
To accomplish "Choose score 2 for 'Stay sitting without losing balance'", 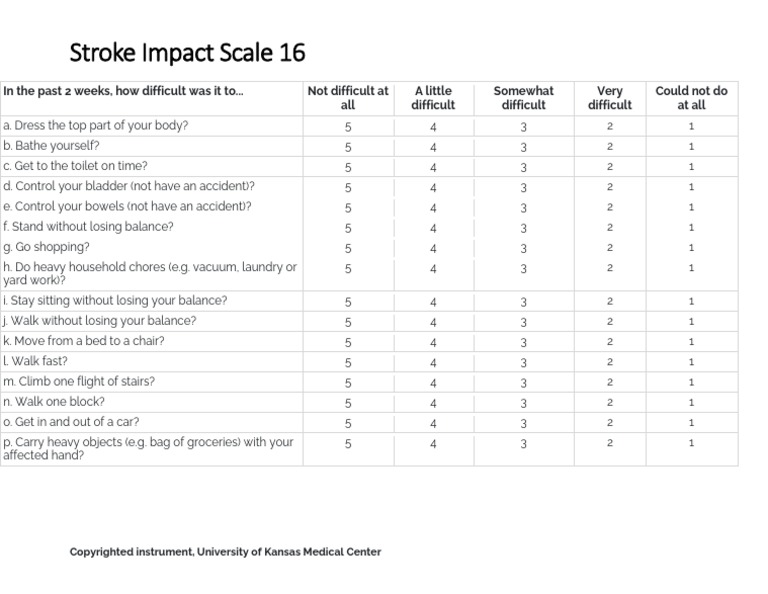I will 610,301.
